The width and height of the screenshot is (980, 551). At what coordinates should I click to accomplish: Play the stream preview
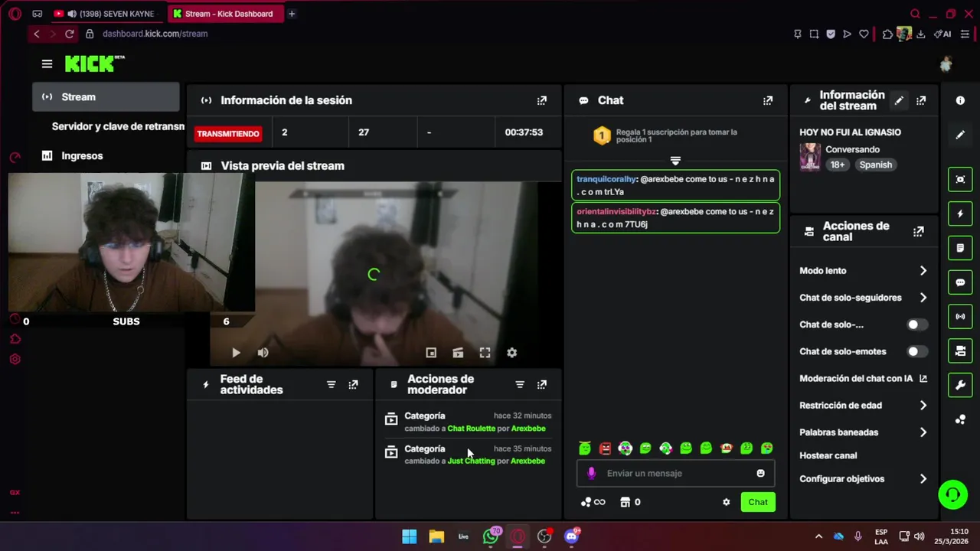(236, 353)
